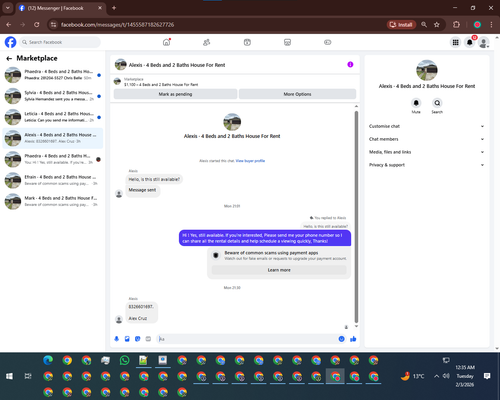Screen dimensions: 500x400
Task: Open View buyer profile link
Action: [250, 161]
